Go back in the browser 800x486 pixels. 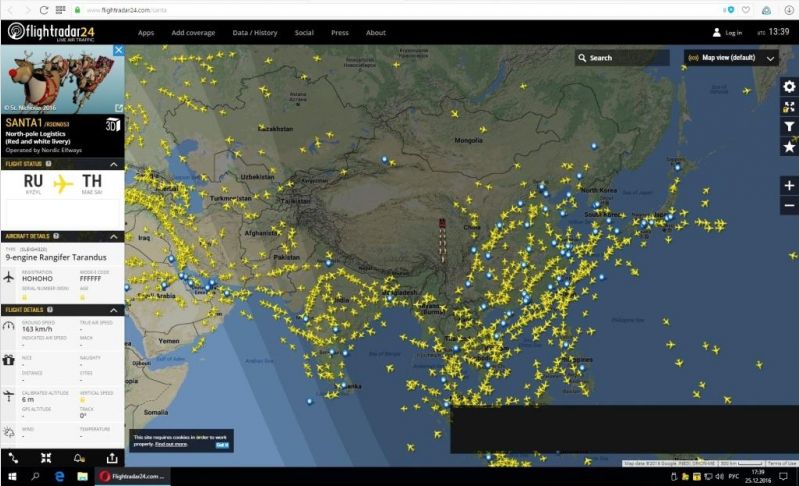pyautogui.click(x=11, y=10)
